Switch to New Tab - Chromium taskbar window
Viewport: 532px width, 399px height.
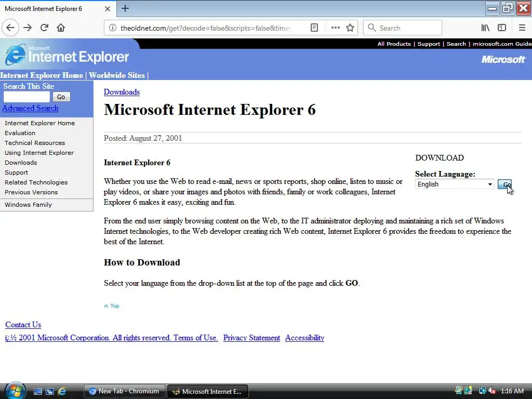pyautogui.click(x=124, y=391)
